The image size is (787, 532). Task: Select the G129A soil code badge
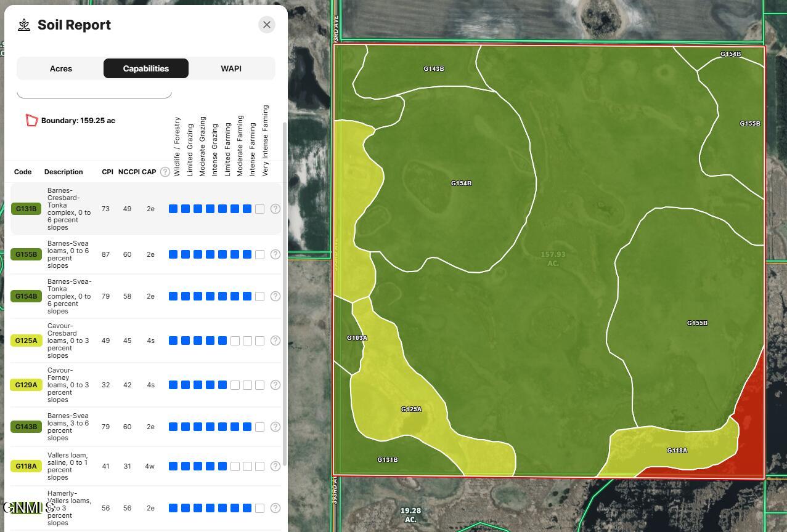26,385
